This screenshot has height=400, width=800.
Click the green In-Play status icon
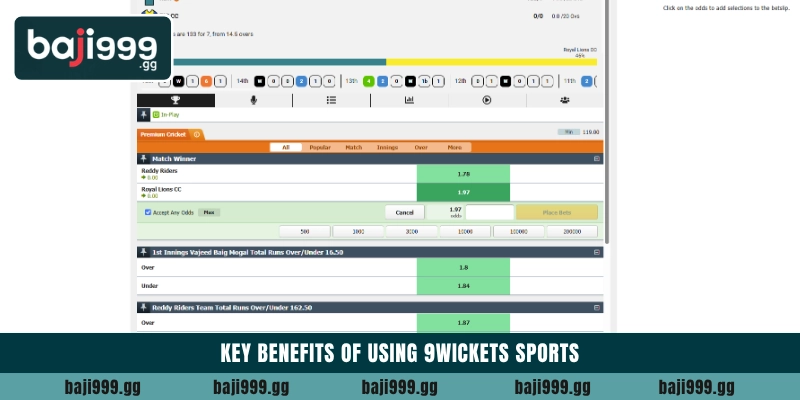[x=156, y=115]
